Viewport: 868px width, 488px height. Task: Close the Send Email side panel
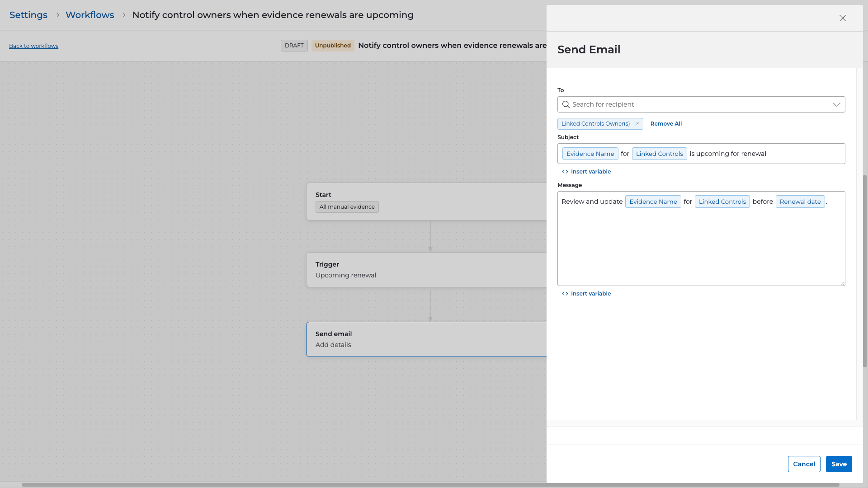tap(842, 18)
